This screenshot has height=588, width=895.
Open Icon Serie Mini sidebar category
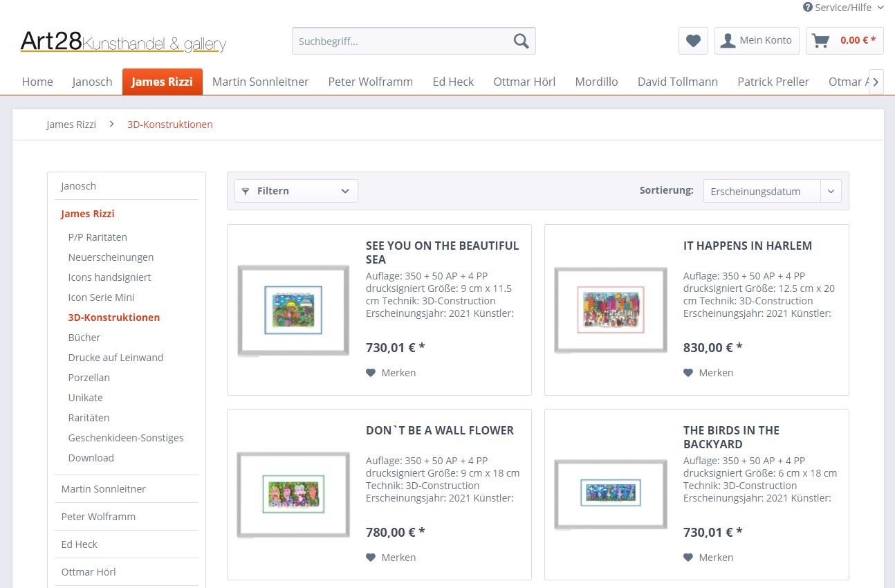[x=101, y=297]
